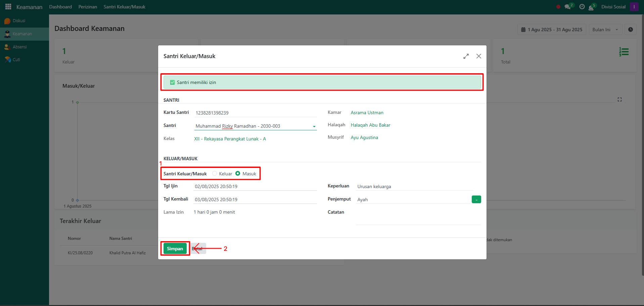Click the green Penjemput minus button
The width and height of the screenshot is (644, 306).
click(x=476, y=200)
